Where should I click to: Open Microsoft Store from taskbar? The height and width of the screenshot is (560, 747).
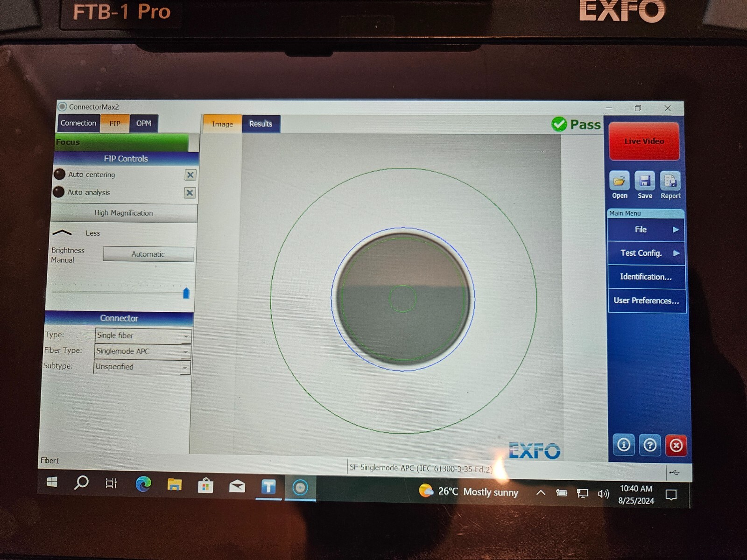(x=205, y=486)
